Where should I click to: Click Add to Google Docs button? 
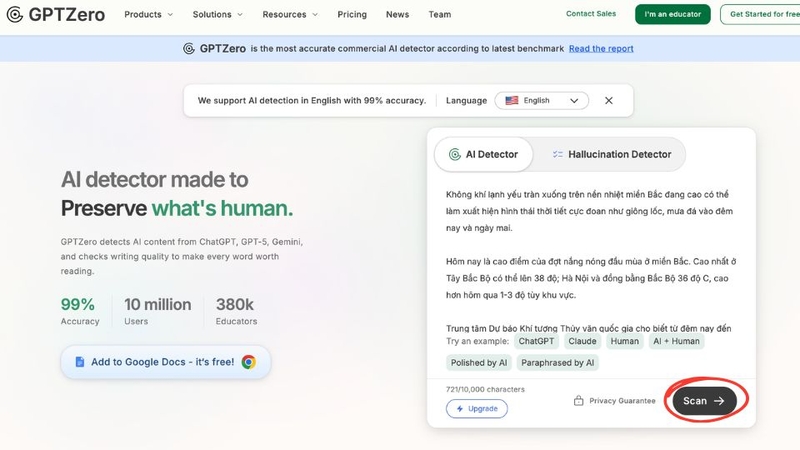pos(166,362)
